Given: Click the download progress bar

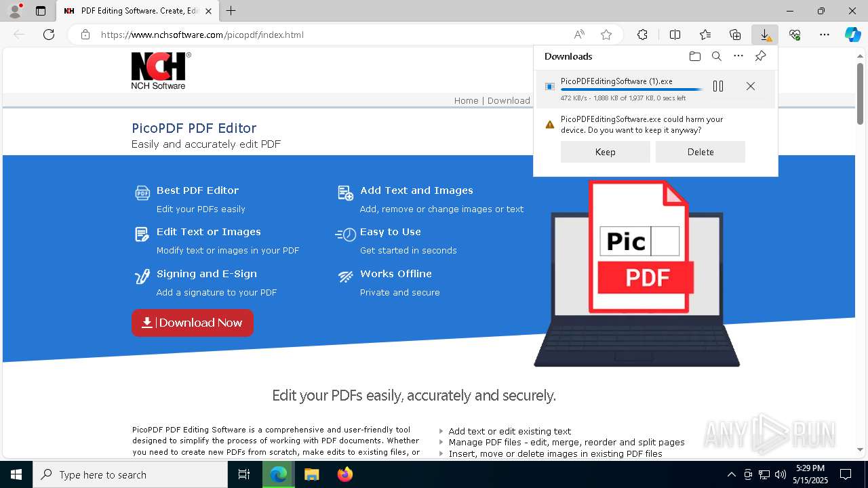Looking at the screenshot, I should coord(632,89).
